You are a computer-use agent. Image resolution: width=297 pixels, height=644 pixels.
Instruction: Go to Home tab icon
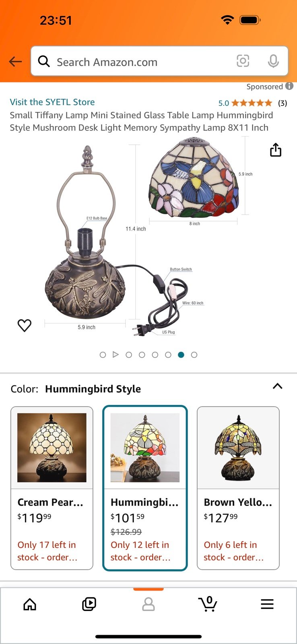[30, 604]
